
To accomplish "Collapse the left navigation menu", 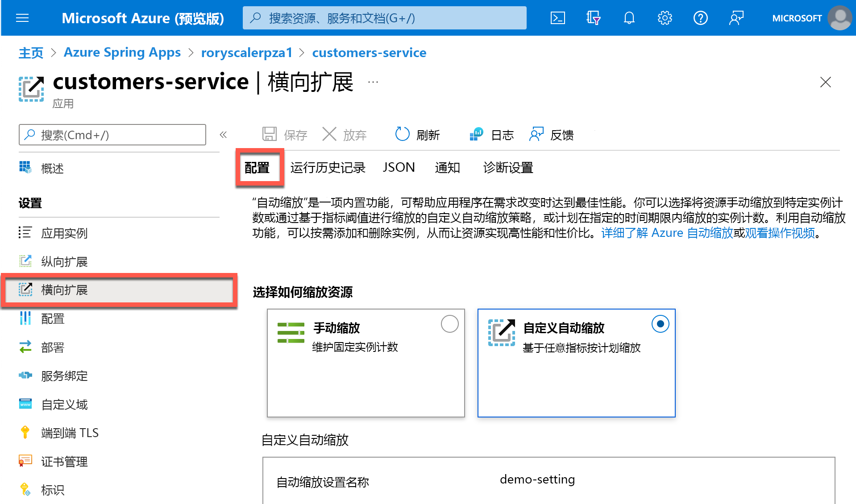I will click(224, 135).
